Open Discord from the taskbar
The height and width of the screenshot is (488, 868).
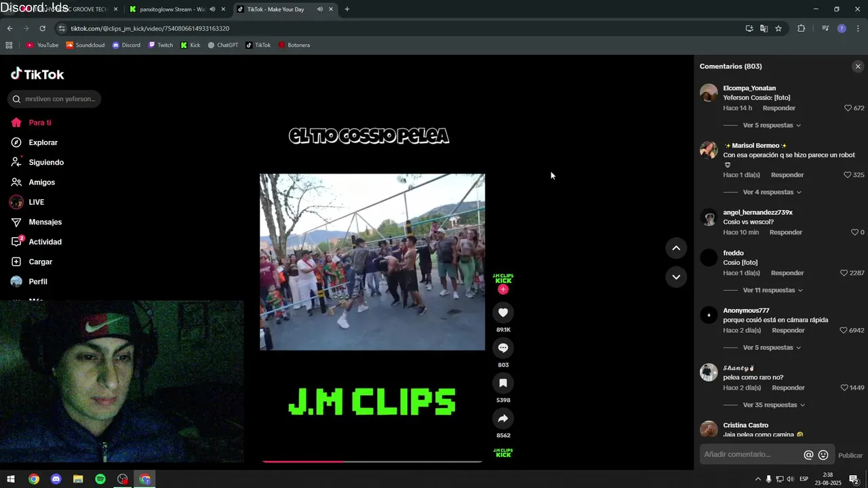(56, 479)
